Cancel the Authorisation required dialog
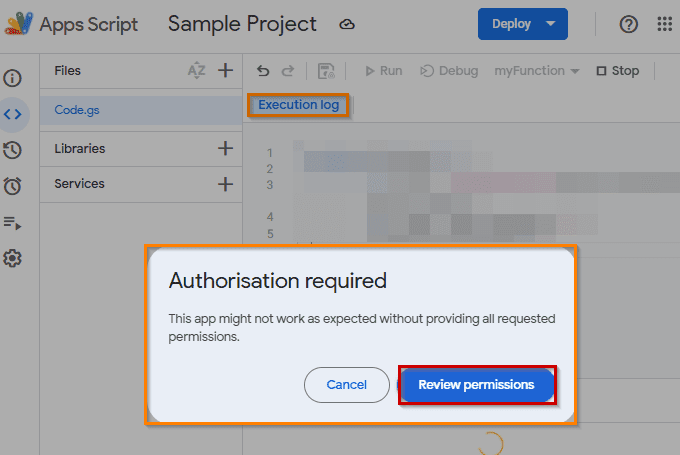This screenshot has height=455, width=680. click(346, 385)
